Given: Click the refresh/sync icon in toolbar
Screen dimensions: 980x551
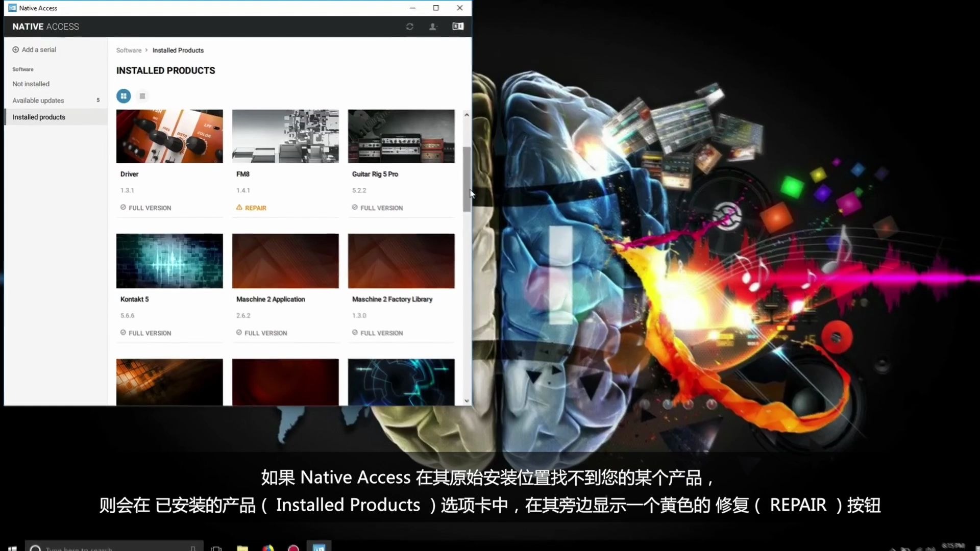Looking at the screenshot, I should click(x=409, y=26).
